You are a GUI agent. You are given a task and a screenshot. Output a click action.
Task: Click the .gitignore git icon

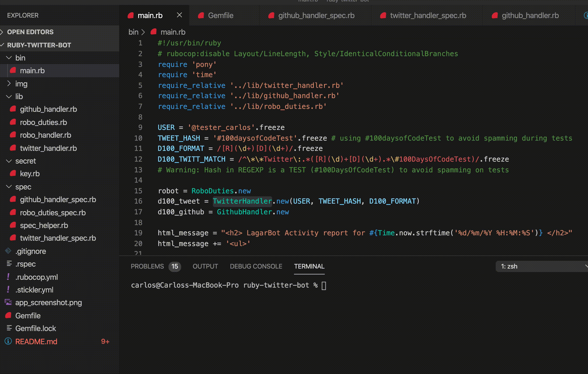8,251
